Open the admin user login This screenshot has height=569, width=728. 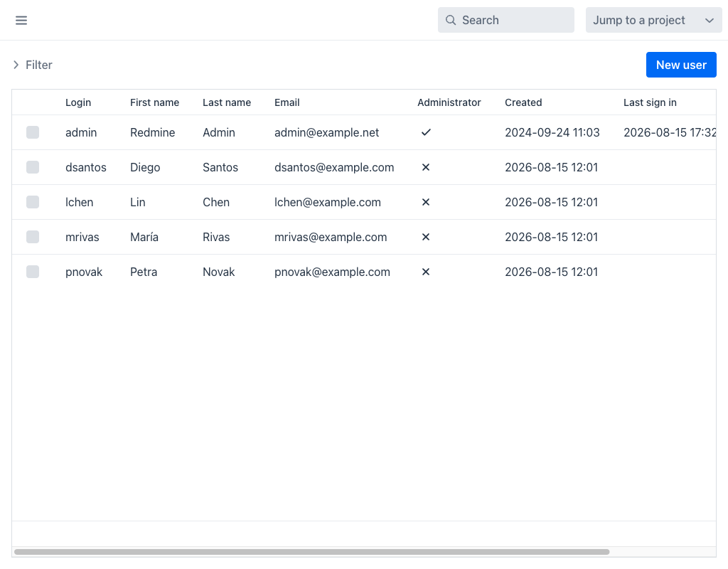point(81,132)
